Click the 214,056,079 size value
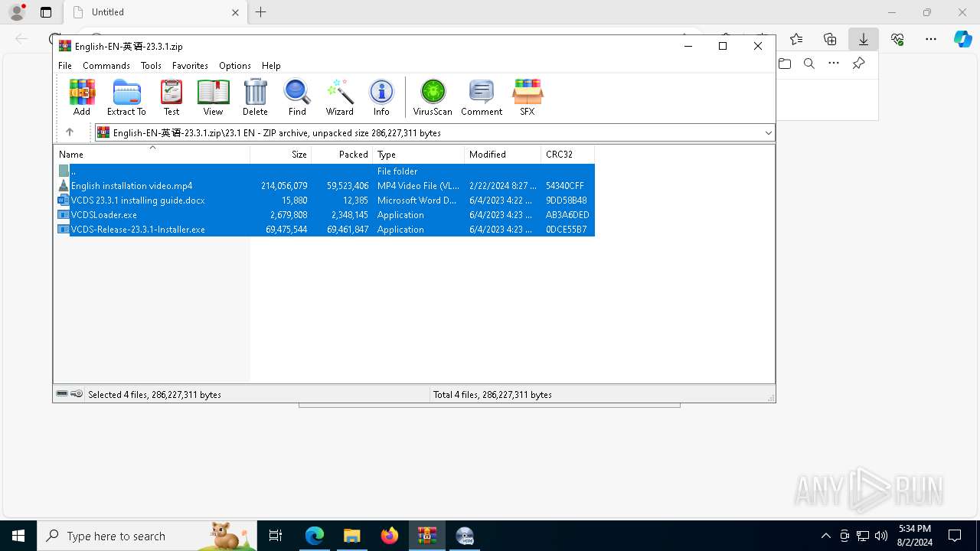This screenshot has width=980, height=551. [x=284, y=186]
